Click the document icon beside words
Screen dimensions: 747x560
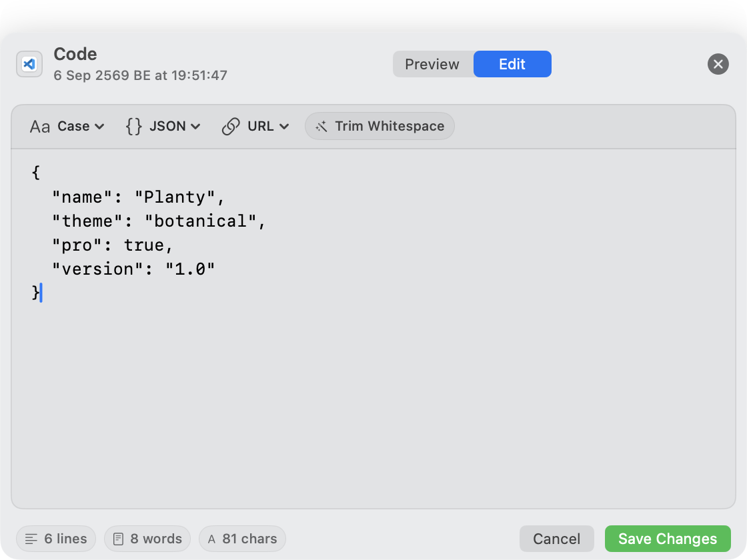(x=118, y=539)
